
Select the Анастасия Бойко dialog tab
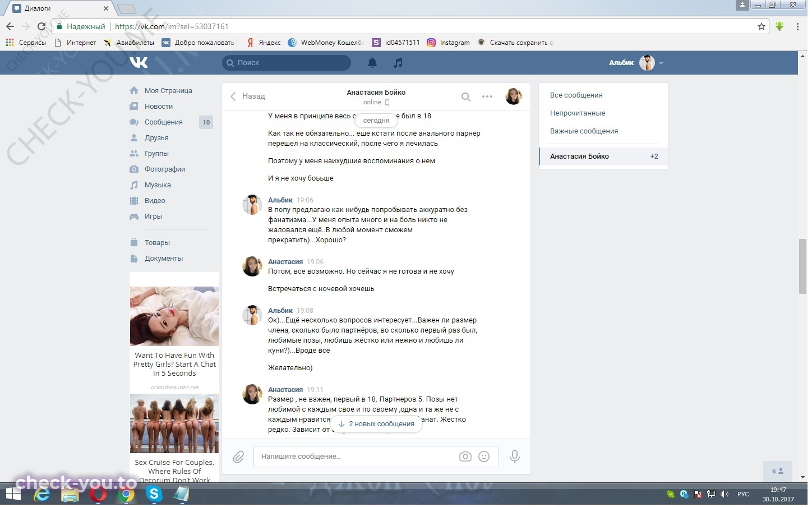click(603, 156)
